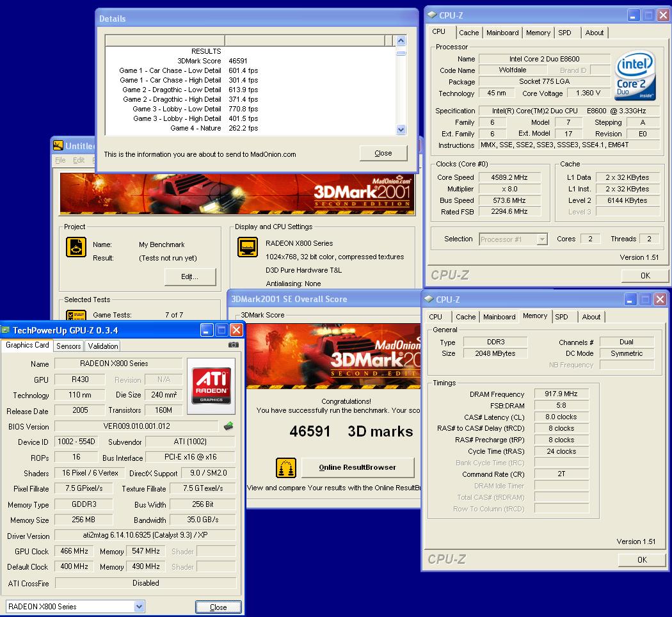
Task: Click the Selected Tests icon in 3DMark
Action: (76, 316)
